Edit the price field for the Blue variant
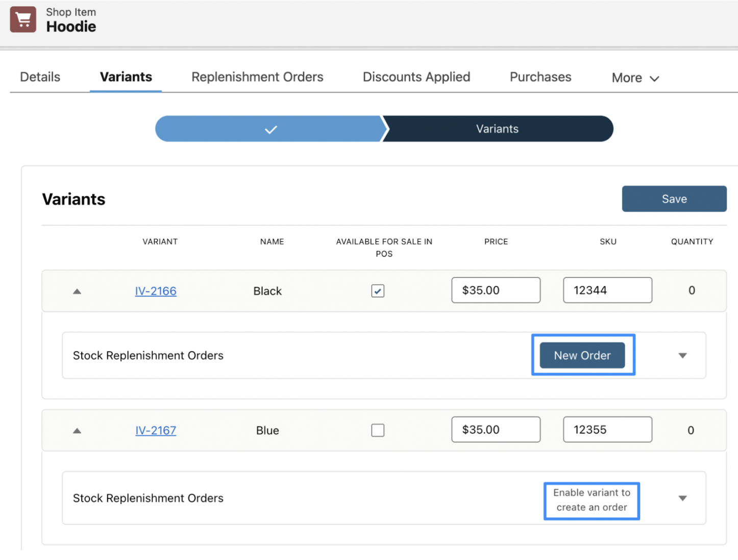 (x=495, y=429)
